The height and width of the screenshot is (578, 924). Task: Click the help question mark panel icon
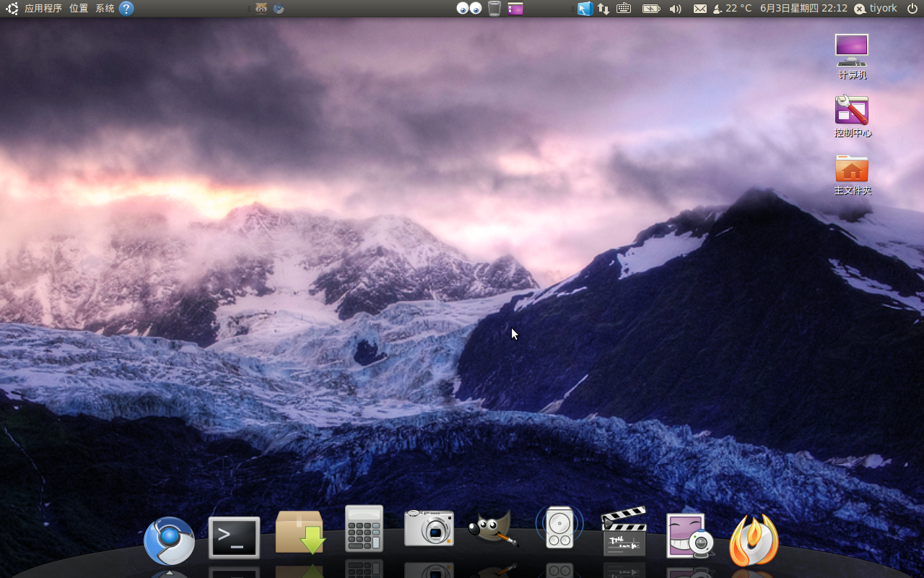pos(126,9)
